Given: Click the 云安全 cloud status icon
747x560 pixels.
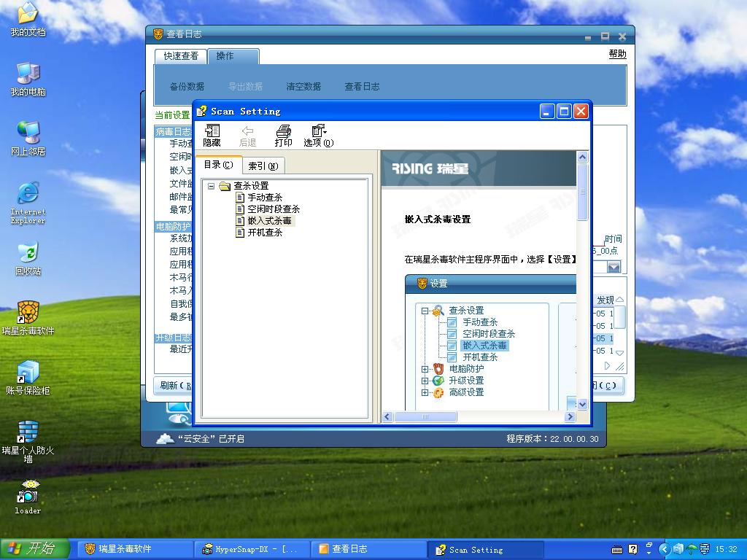Looking at the screenshot, I should pos(165,438).
